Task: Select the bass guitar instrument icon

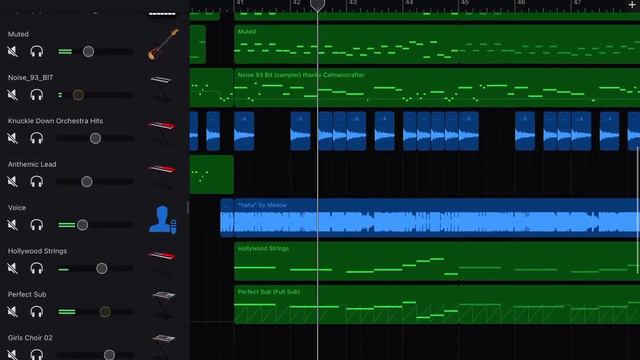Action: 163,44
